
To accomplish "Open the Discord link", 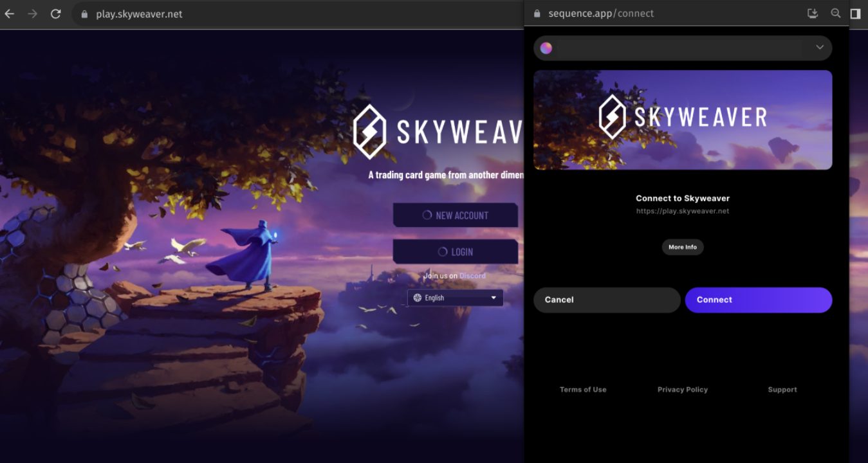I will (x=472, y=276).
